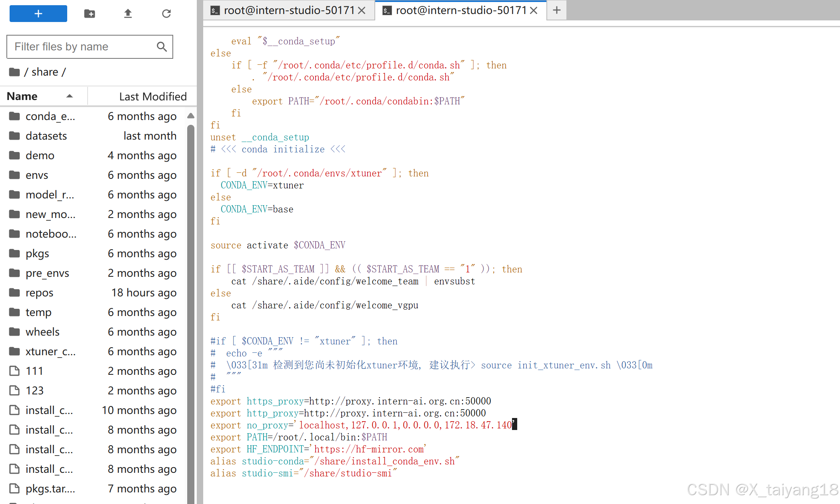Switch to the first terminal tab

point(288,10)
